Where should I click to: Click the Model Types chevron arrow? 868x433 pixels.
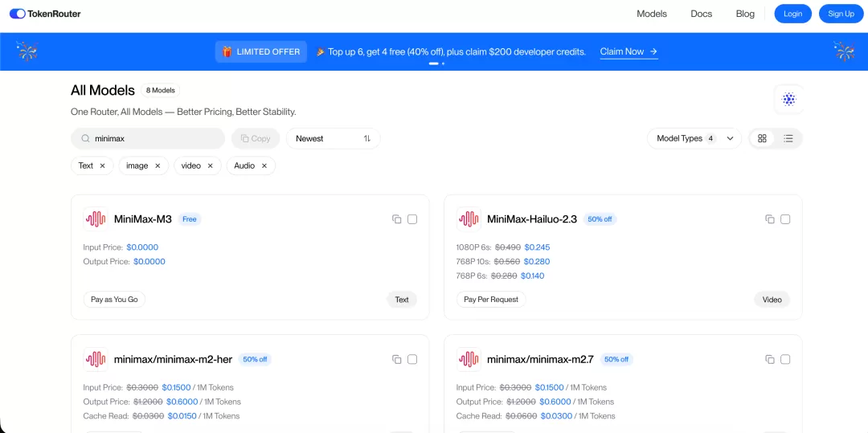click(730, 139)
